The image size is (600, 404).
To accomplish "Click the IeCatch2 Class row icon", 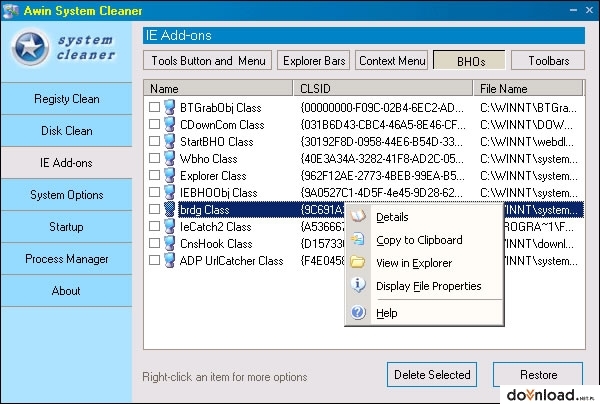I will [x=170, y=226].
